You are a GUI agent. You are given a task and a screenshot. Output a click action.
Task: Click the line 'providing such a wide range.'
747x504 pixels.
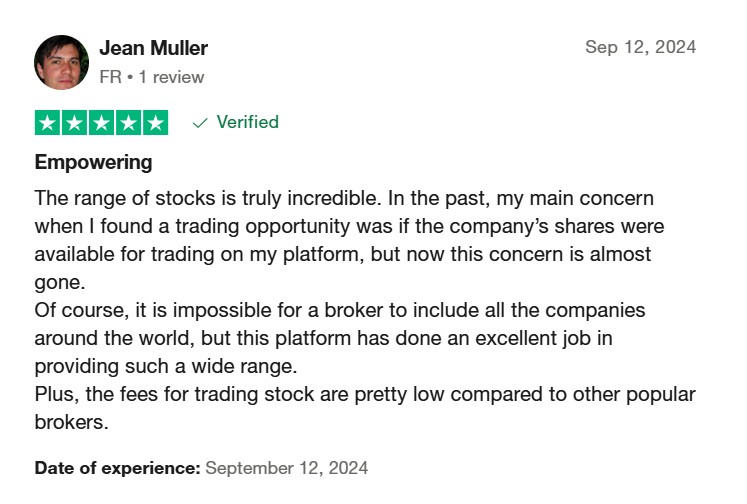tap(166, 366)
